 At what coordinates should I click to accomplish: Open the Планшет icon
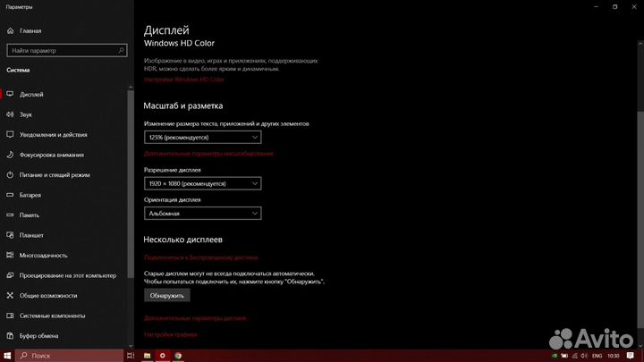(10, 235)
